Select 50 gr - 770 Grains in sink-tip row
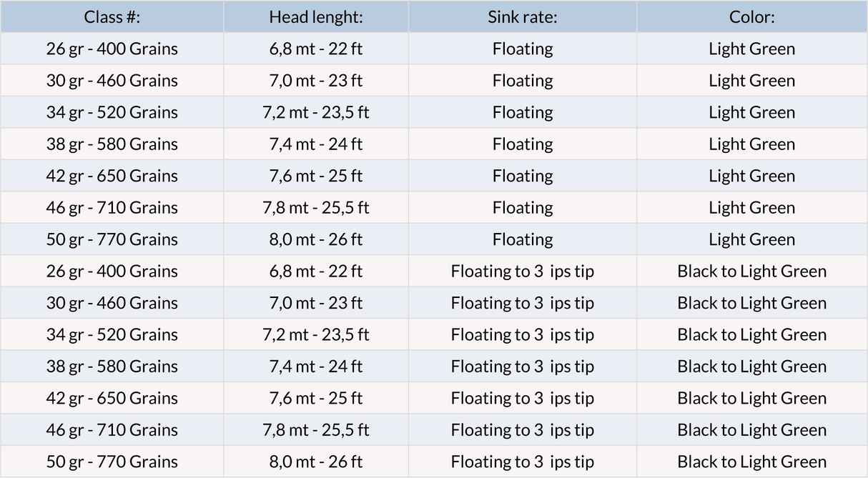 coord(112,462)
